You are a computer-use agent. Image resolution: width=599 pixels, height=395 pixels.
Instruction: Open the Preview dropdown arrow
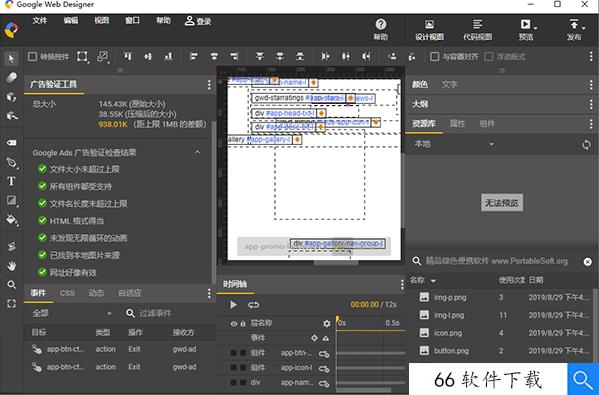point(535,28)
